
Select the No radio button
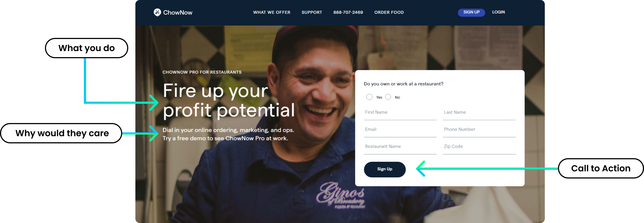[388, 97]
